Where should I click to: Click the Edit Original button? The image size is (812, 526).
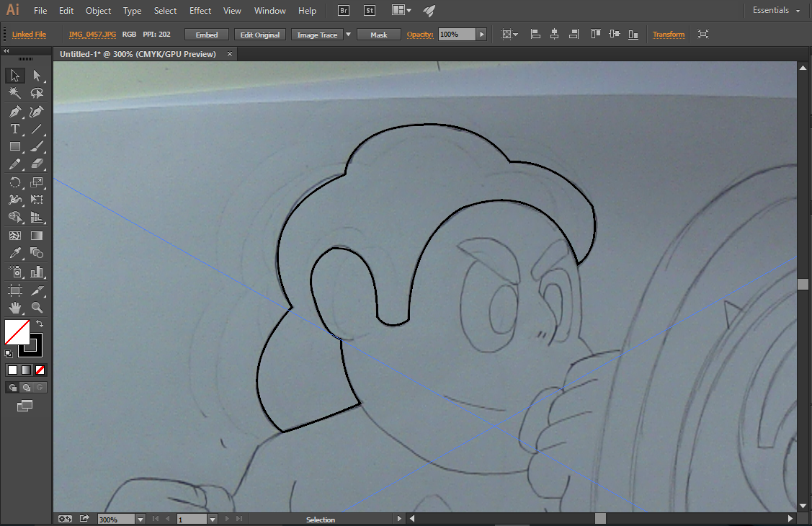[x=260, y=35]
